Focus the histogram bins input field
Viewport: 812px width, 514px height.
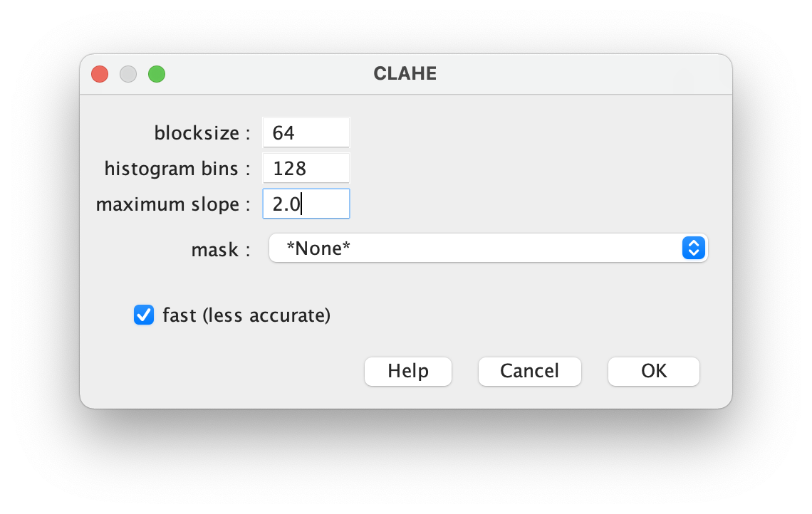(x=306, y=168)
